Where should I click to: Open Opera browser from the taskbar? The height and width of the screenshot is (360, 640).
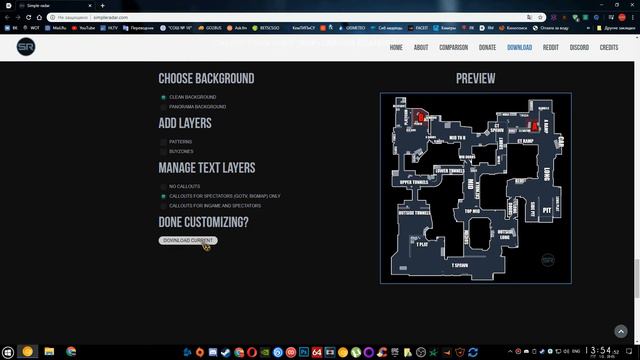point(252,352)
